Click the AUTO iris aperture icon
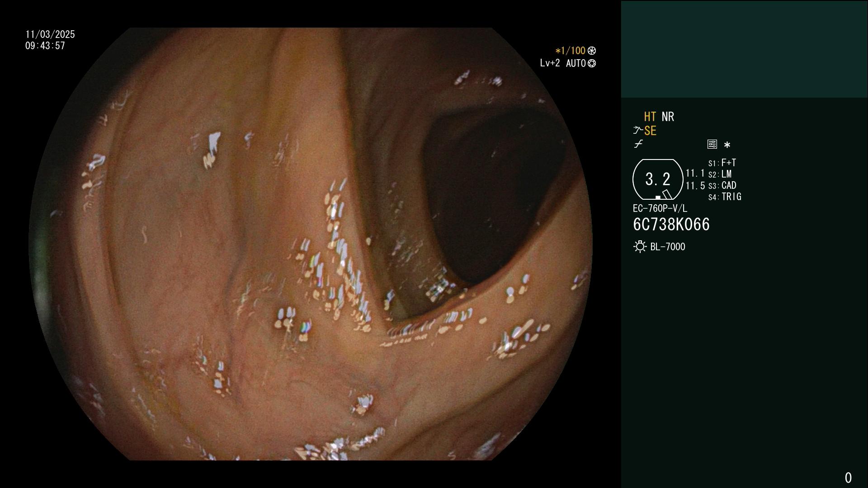The image size is (868, 488). pyautogui.click(x=592, y=63)
